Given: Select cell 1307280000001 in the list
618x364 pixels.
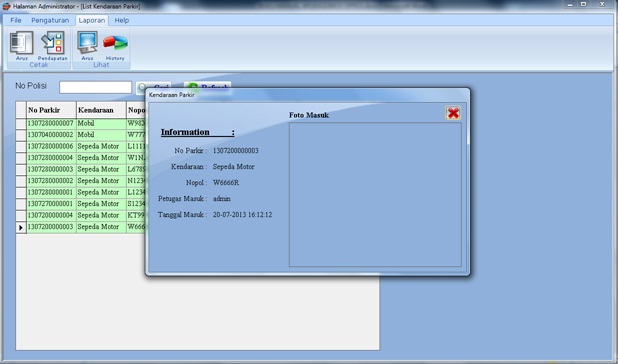Looking at the screenshot, I should click(x=51, y=192).
